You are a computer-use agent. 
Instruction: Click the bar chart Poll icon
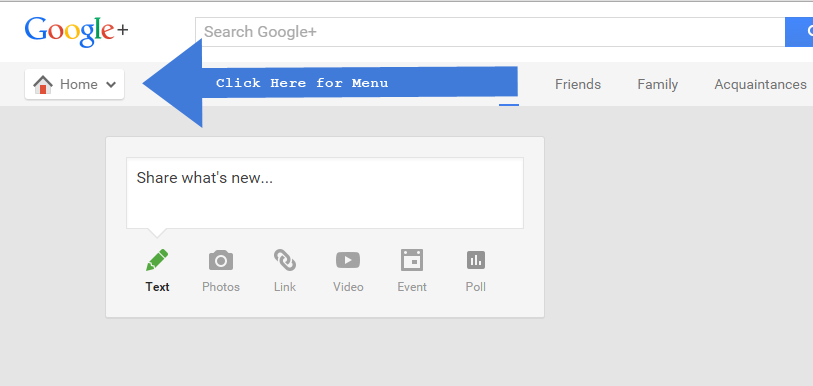(x=475, y=260)
